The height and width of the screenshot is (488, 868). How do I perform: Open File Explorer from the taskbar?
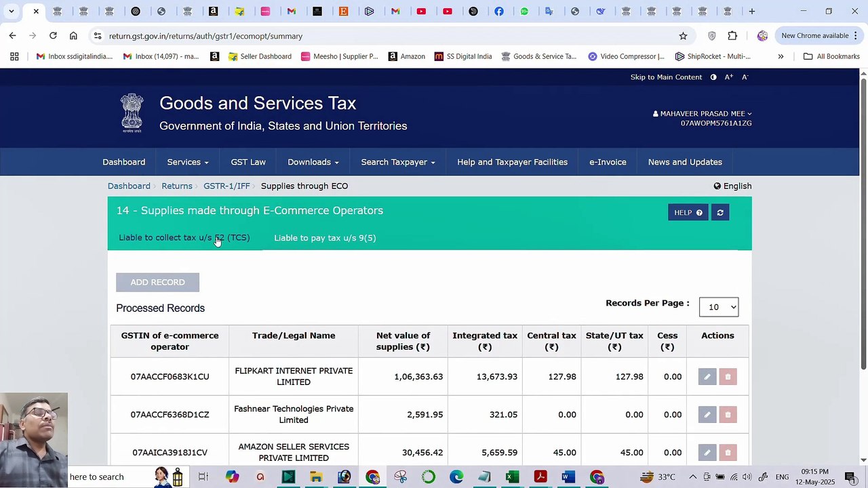(x=316, y=477)
